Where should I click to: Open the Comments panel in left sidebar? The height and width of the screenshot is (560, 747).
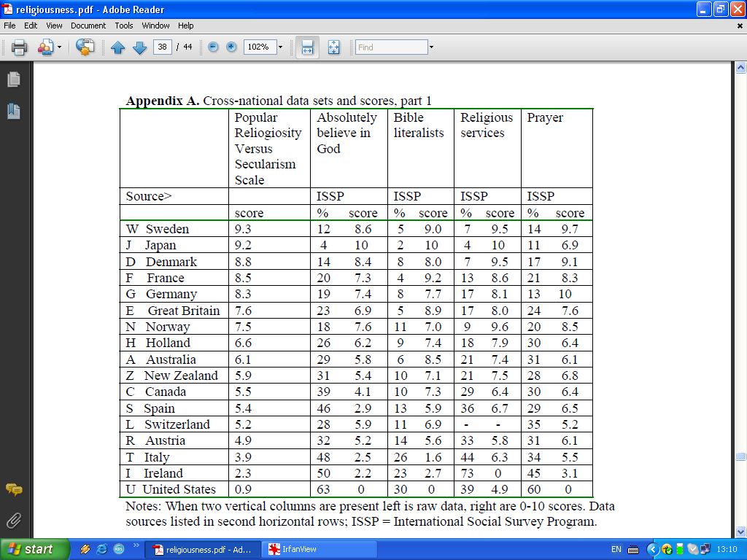pos(13,489)
